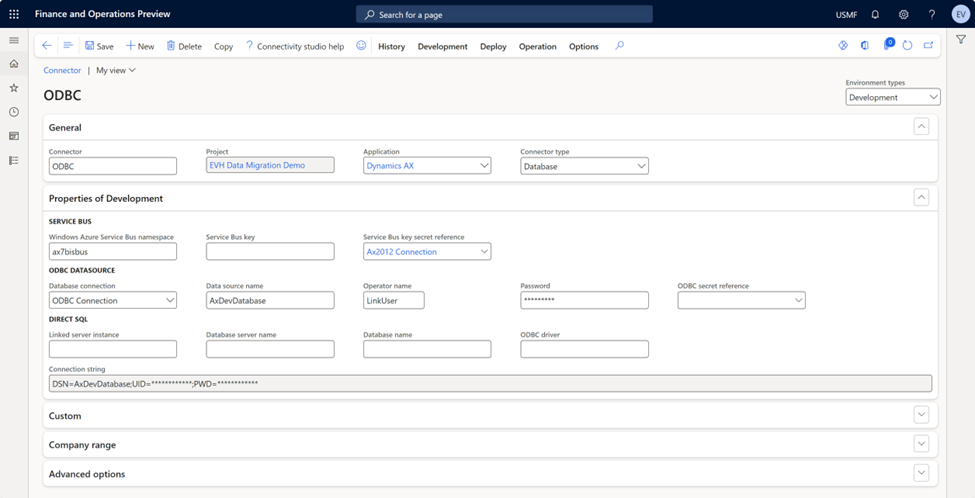Screen dimensions: 975x498
Task: Click the Linked server instance field
Action: 113,349
